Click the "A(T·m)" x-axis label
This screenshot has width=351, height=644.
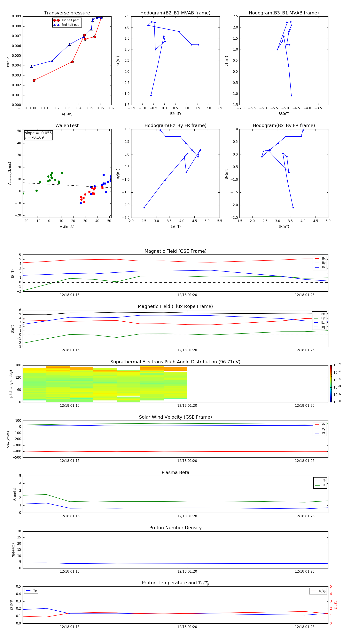67,114
